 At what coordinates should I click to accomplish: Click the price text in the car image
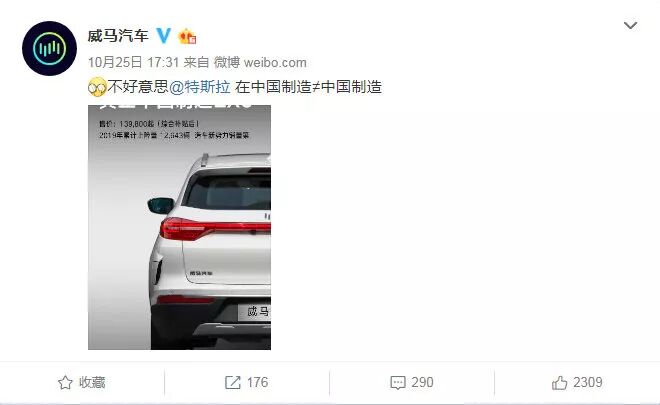(x=149, y=123)
